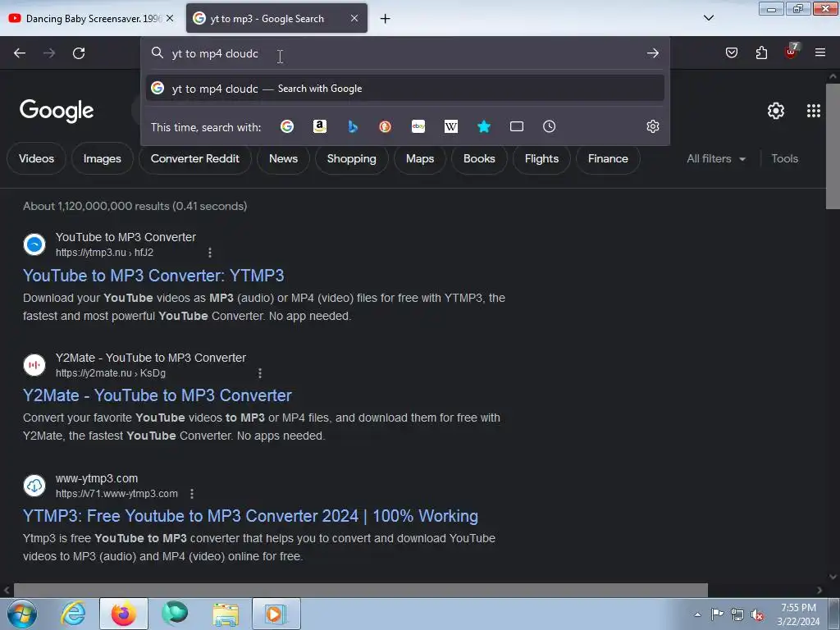The image size is (840, 630).
Task: Apply the Converter Reddit filter
Action: coord(195,158)
